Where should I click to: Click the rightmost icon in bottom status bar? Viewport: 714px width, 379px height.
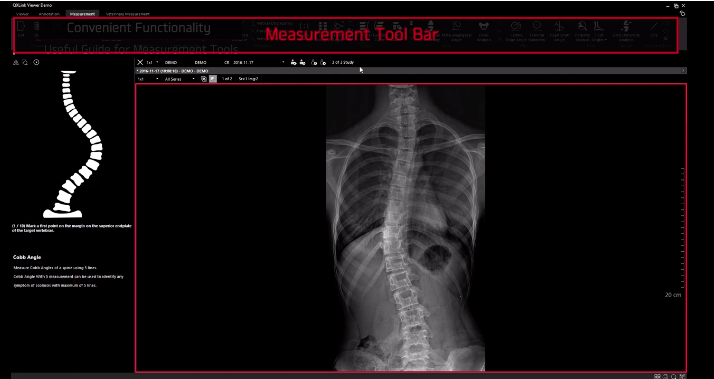[x=682, y=376]
